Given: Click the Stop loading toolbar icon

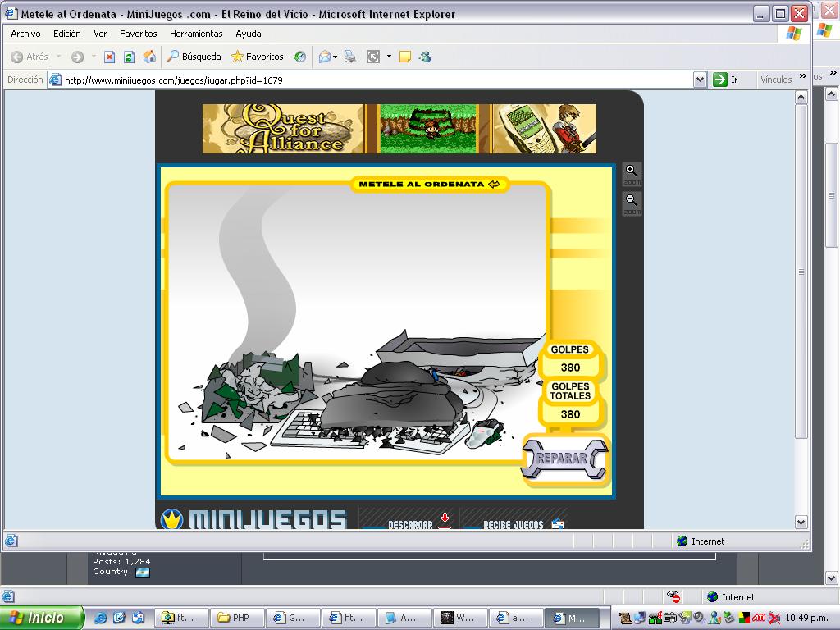Looking at the screenshot, I should coord(109,57).
